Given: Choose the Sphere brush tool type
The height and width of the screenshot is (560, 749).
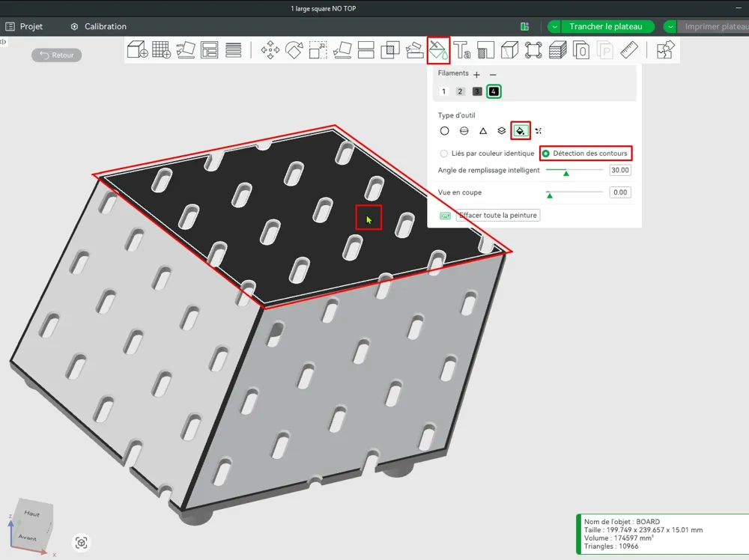Looking at the screenshot, I should point(464,131).
